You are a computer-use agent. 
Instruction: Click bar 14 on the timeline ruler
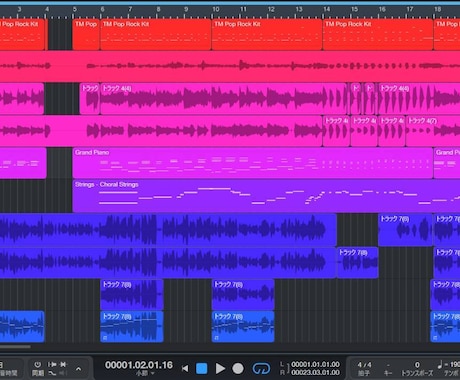(327, 9)
